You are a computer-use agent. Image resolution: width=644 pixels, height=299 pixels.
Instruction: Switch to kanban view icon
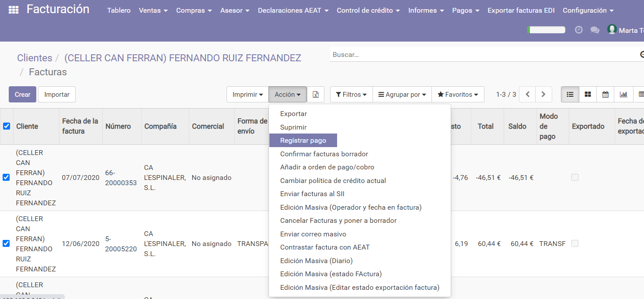coord(588,95)
